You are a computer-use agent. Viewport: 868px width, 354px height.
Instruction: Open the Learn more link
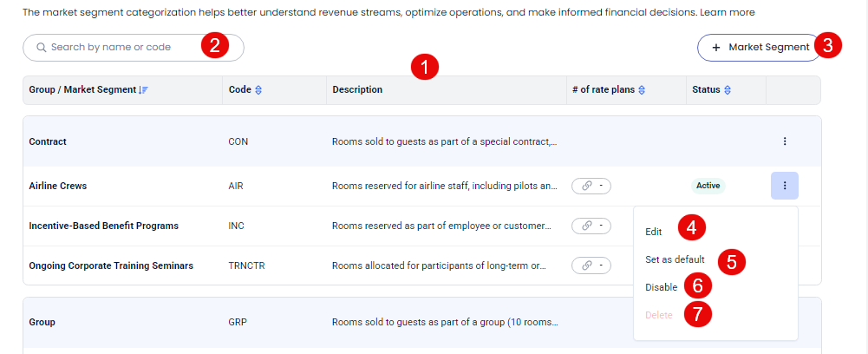[x=728, y=13]
